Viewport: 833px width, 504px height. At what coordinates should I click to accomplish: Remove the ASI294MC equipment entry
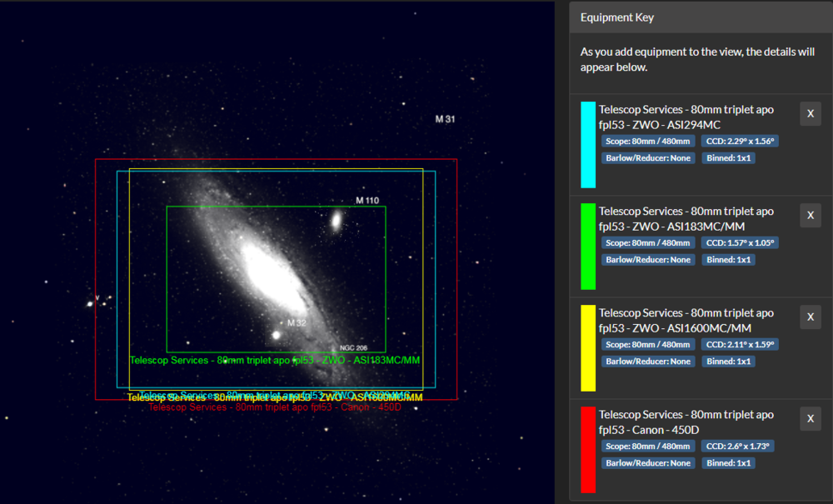click(811, 113)
